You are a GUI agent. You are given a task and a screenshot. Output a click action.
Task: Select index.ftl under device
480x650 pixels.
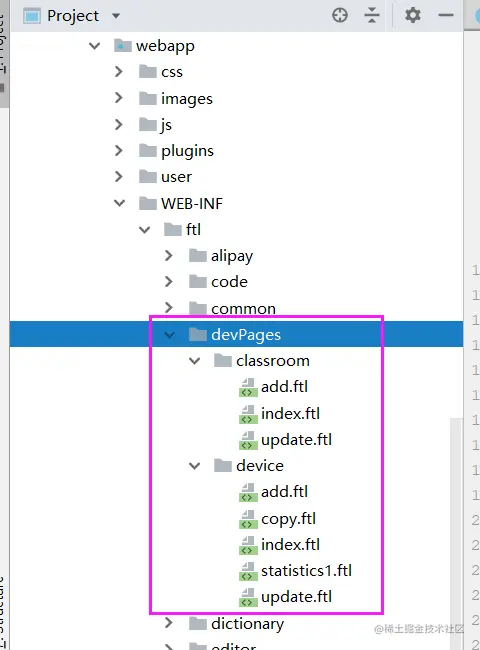[x=290, y=544]
